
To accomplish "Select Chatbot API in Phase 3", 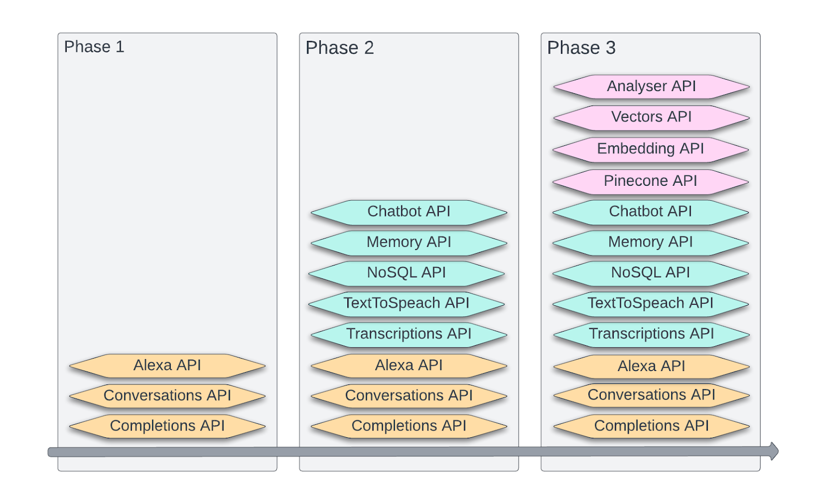I will click(x=650, y=212).
